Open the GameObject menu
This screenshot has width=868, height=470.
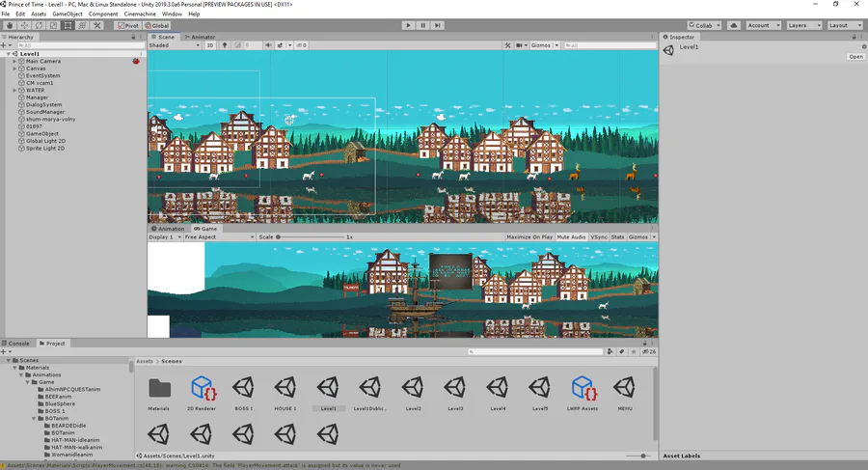coord(68,14)
